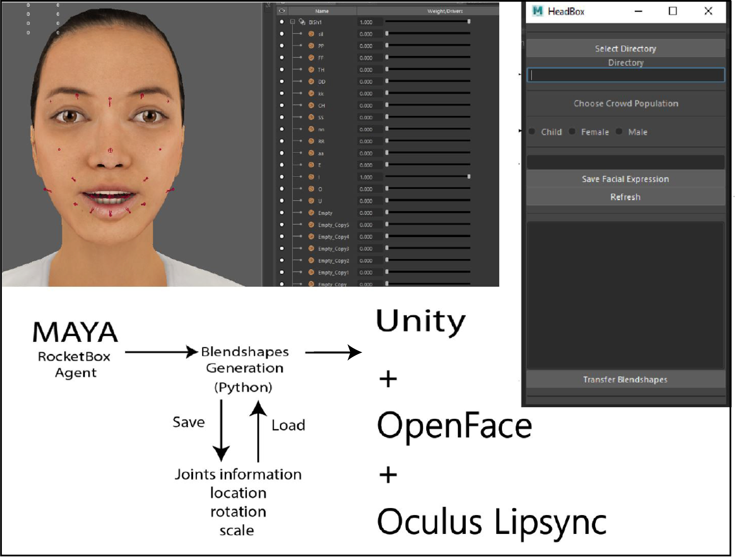
Task: Select the RR target shape icon
Action: 311,141
